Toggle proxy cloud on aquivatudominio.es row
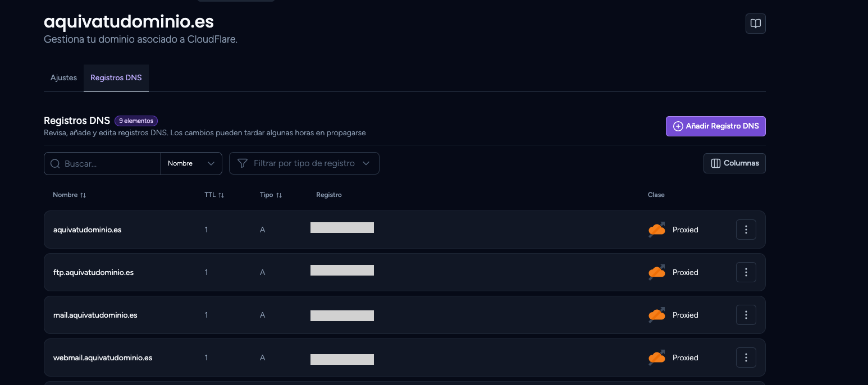The width and height of the screenshot is (868, 385). [x=656, y=230]
